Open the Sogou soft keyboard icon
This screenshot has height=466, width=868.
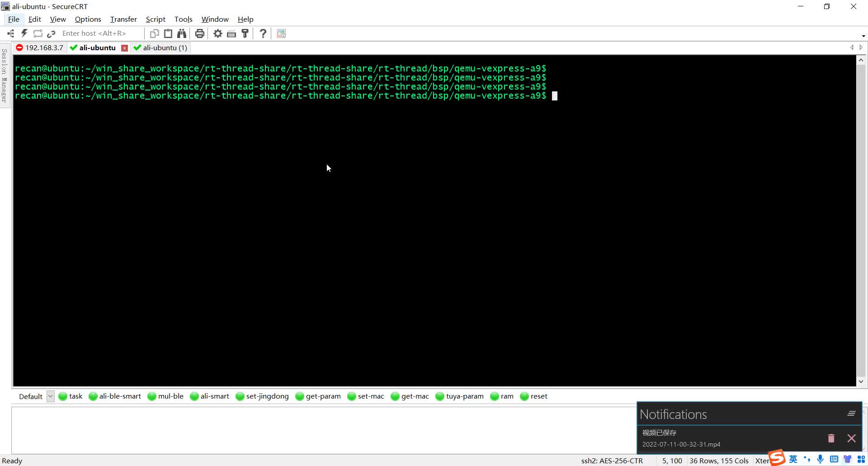(x=834, y=460)
